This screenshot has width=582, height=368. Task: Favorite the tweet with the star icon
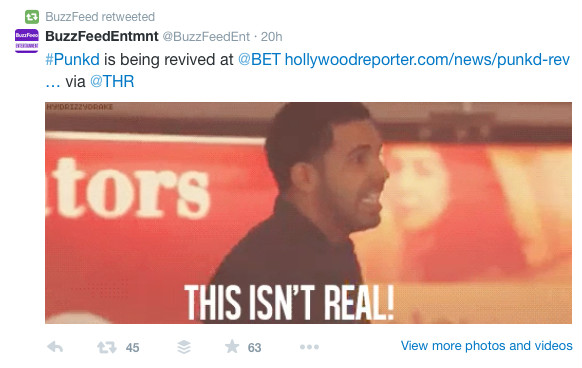pos(232,346)
